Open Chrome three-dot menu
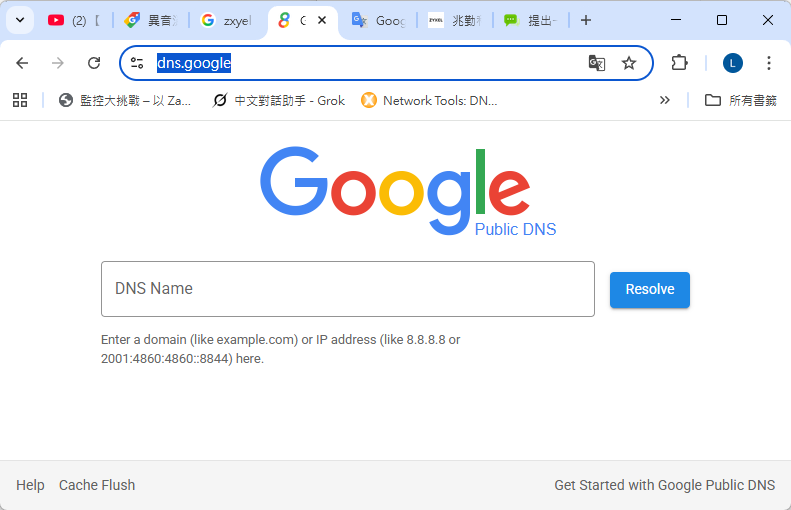 (769, 63)
